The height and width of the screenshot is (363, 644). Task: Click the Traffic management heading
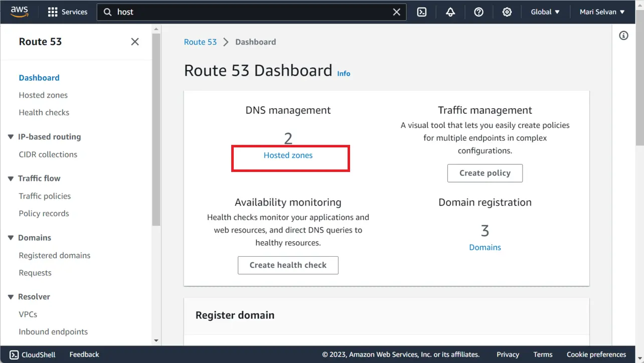(485, 110)
